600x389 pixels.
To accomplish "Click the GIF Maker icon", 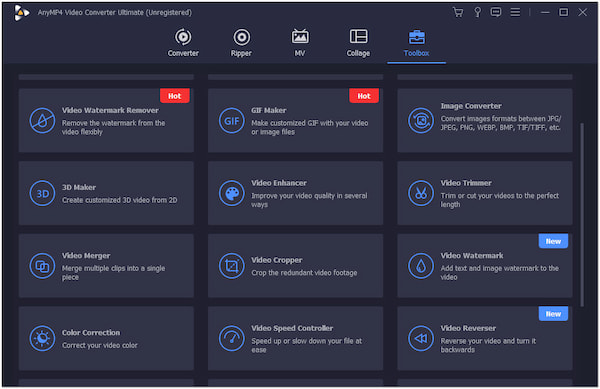I will point(232,120).
